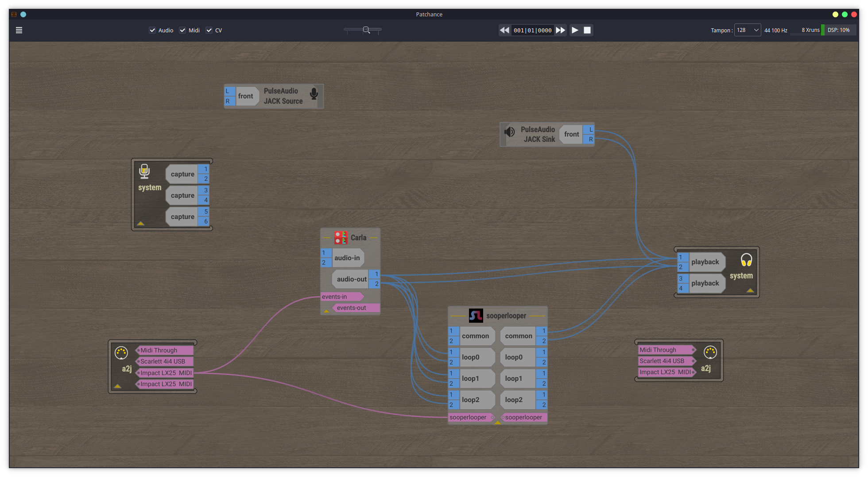Click the system playback headphones icon
The height and width of the screenshot is (477, 868).
(x=746, y=260)
